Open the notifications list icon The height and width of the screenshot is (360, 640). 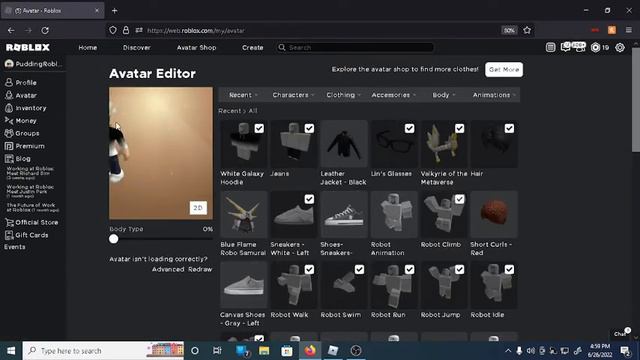coord(550,47)
